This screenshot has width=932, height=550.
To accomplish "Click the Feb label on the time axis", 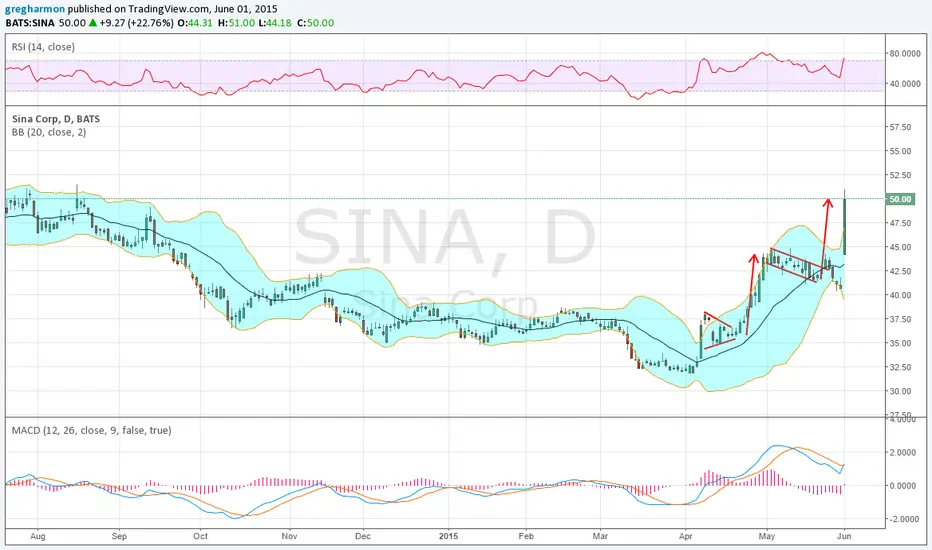I will point(526,536).
